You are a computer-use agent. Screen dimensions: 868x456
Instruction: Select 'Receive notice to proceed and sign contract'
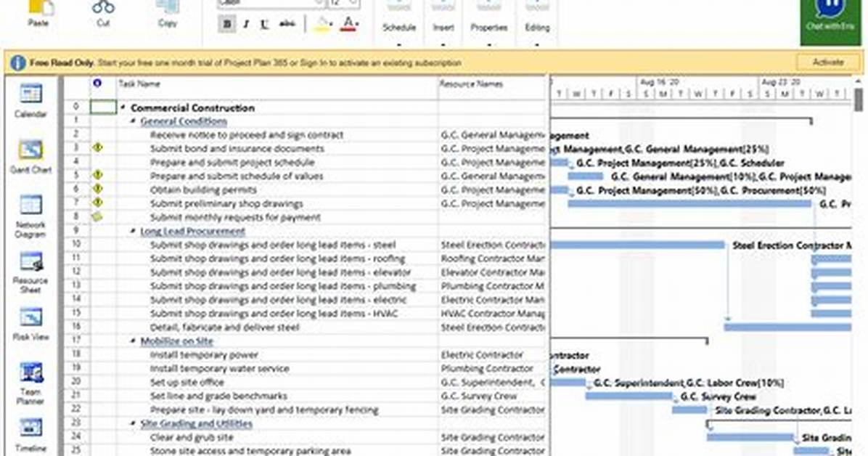[246, 134]
